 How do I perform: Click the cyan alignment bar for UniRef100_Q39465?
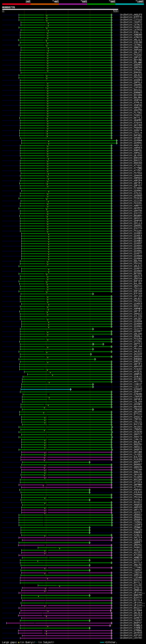46,389
